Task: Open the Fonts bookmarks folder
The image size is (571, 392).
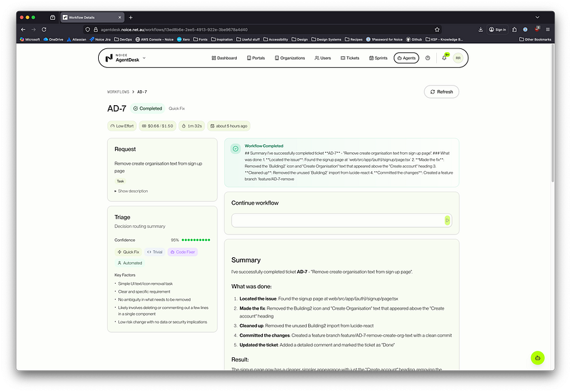Action: point(200,39)
